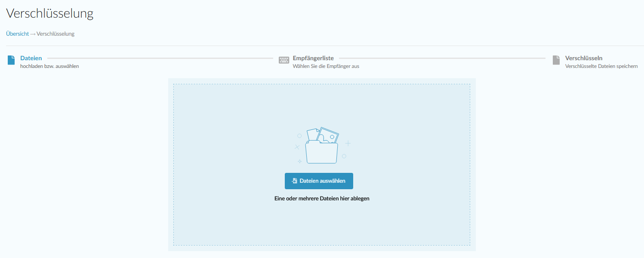This screenshot has width=644, height=258.
Task: Jump to the Verschlüsseln step title
Action: 583,58
